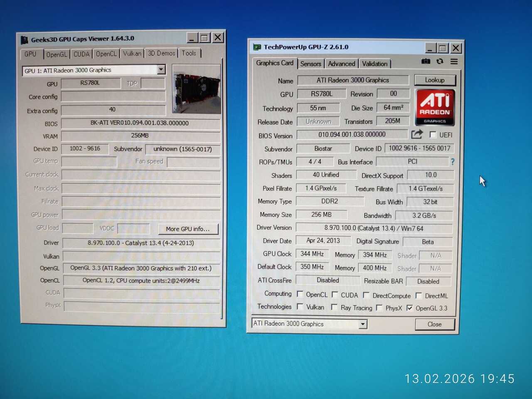The height and width of the screenshot is (399, 532).
Task: Minimize the GPU-Z window
Action: click(430, 48)
